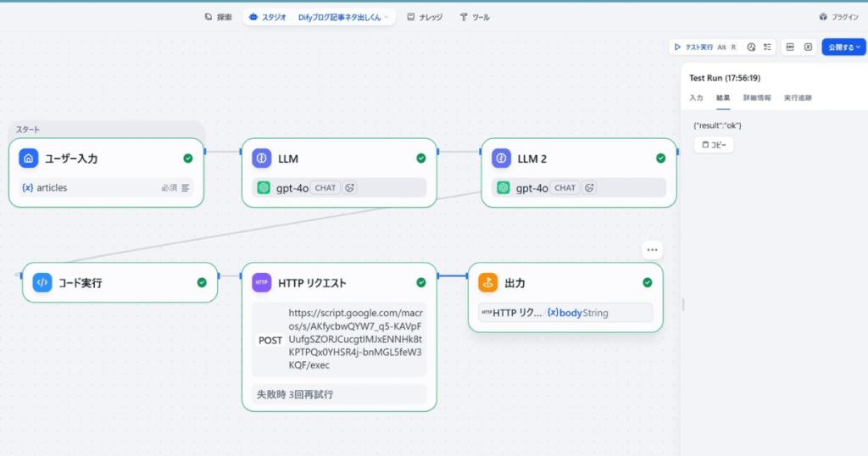Click the vision icon beside CHAT in LLM node
Screen dimensions: 868x456
click(350, 187)
